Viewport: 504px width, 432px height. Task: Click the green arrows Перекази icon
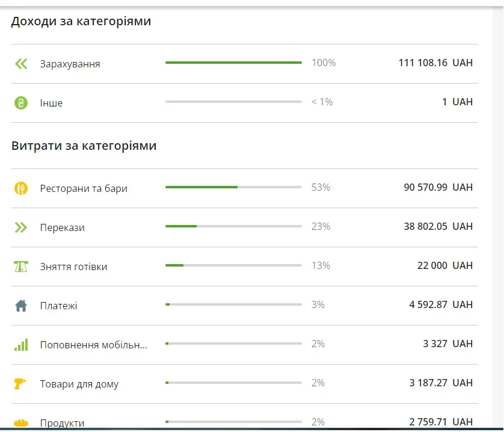click(21, 227)
